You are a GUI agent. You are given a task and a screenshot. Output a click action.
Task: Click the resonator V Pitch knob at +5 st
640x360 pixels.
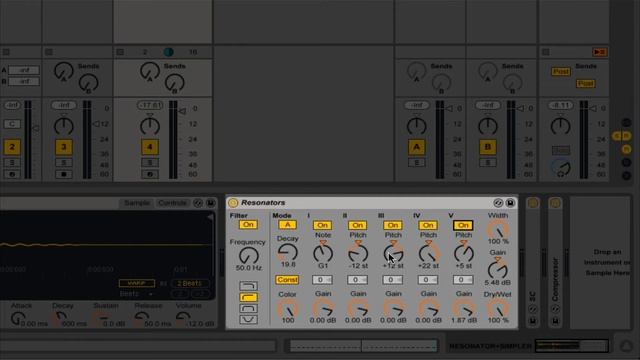463,253
